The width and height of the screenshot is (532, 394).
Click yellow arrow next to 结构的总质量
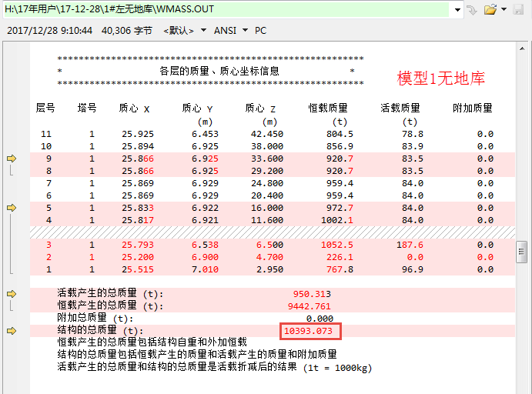pyautogui.click(x=12, y=331)
